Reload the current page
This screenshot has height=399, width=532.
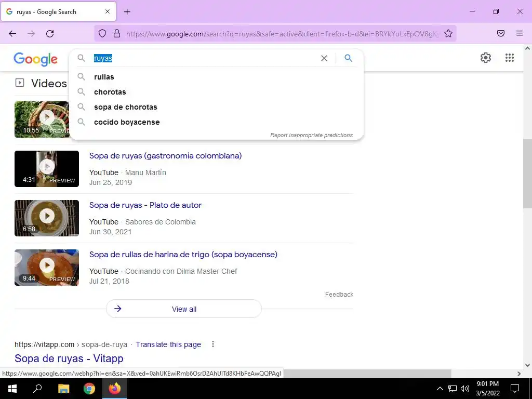pos(50,34)
